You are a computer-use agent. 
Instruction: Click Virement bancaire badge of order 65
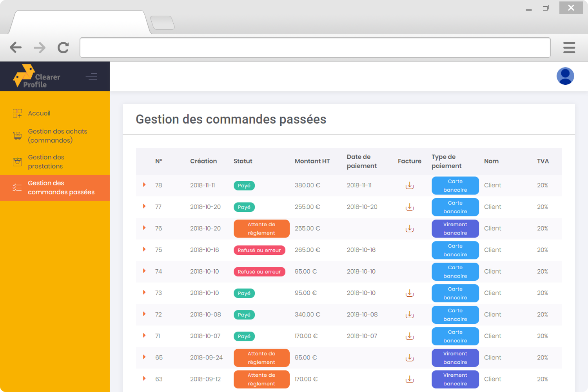pos(455,358)
